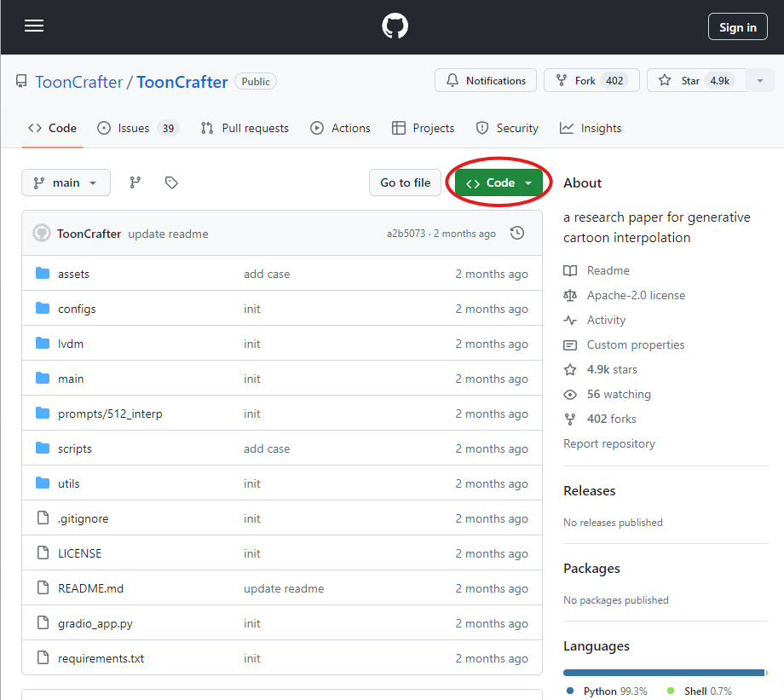The height and width of the screenshot is (700, 784).
Task: Open the ToonCrafter owner link
Action: click(x=78, y=82)
